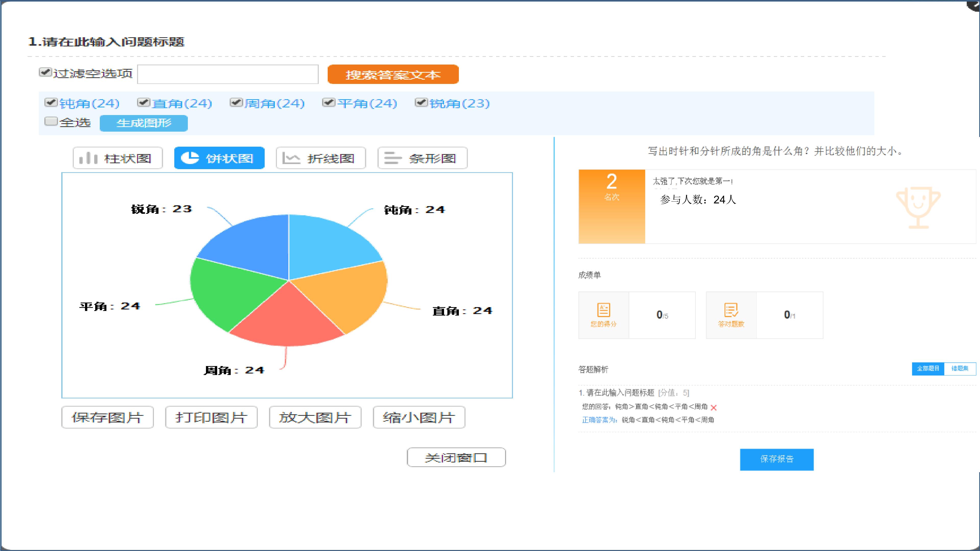Toggle the 过滤空选项 checkbox
The width and height of the screenshot is (980, 551).
[45, 72]
